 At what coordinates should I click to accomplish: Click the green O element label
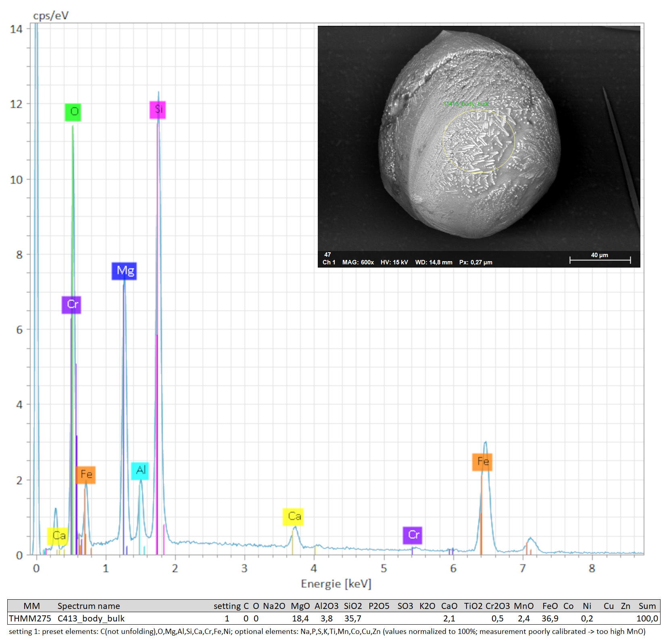coord(73,112)
